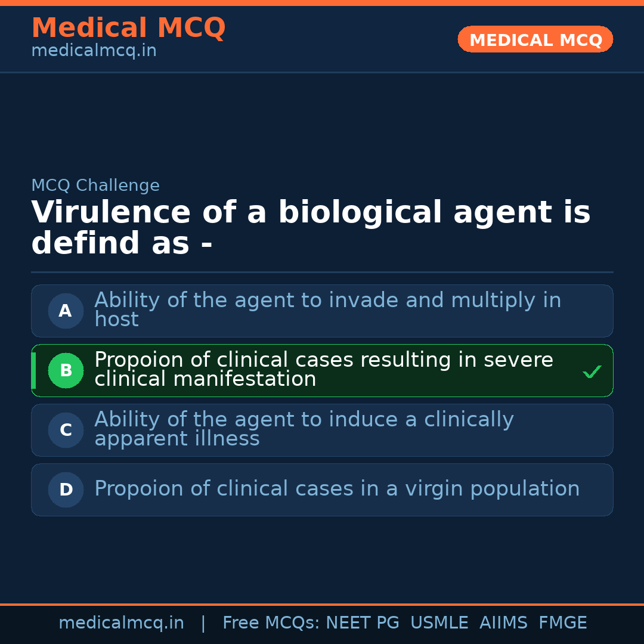Choose answer 'Ability of the agent to induce a clinically apparent illness'

coord(304,429)
